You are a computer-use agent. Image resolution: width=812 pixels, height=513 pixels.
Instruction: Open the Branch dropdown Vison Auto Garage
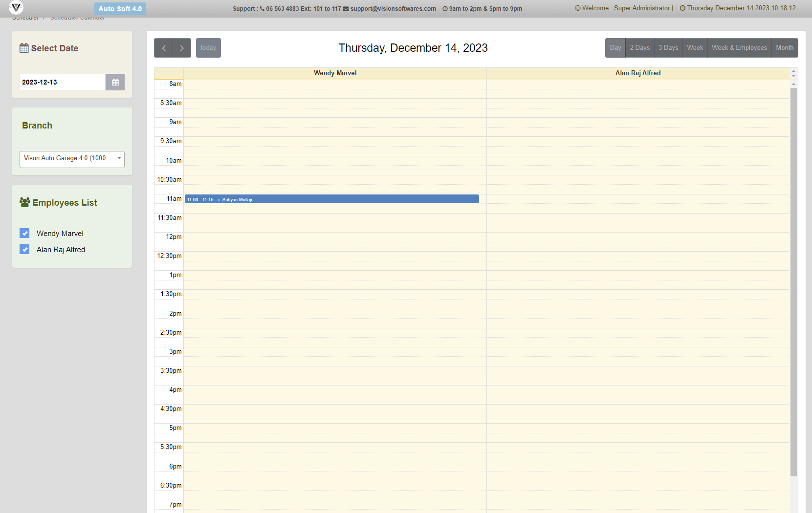(x=72, y=159)
